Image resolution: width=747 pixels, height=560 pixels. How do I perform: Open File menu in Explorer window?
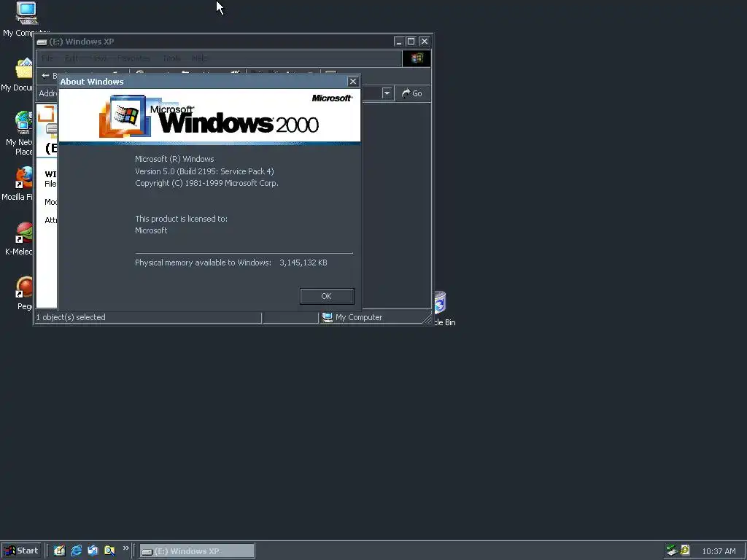tap(47, 58)
